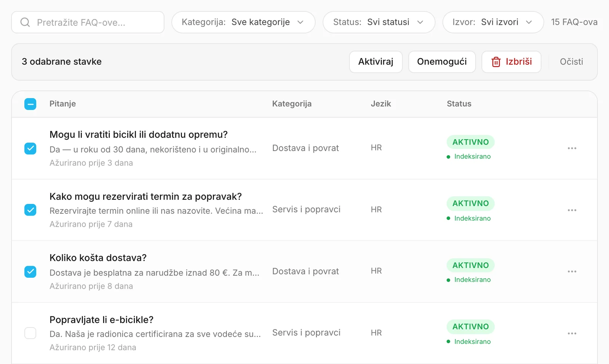Viewport: 609px width, 364px height.
Task: Uncheck 'Mogu li vratiti bicikl ili dodatnu opremu?'
Action: click(x=30, y=148)
